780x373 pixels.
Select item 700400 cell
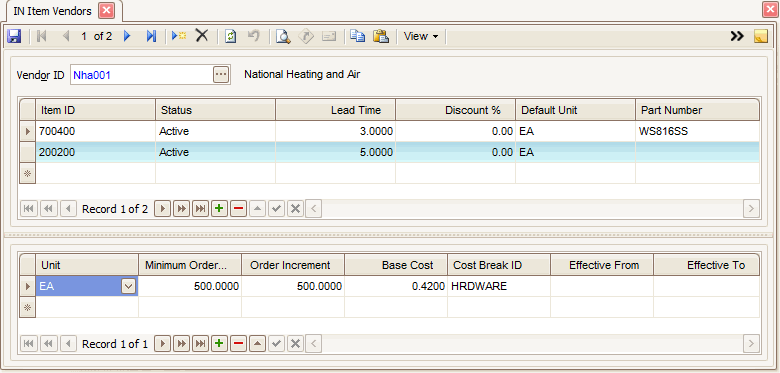pyautogui.click(x=96, y=132)
